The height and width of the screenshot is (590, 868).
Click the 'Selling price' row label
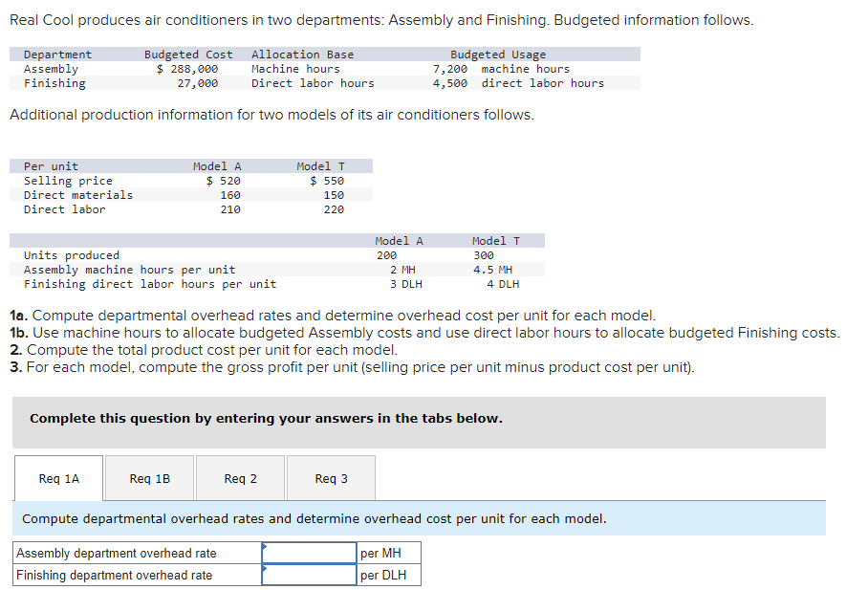pyautogui.click(x=68, y=181)
